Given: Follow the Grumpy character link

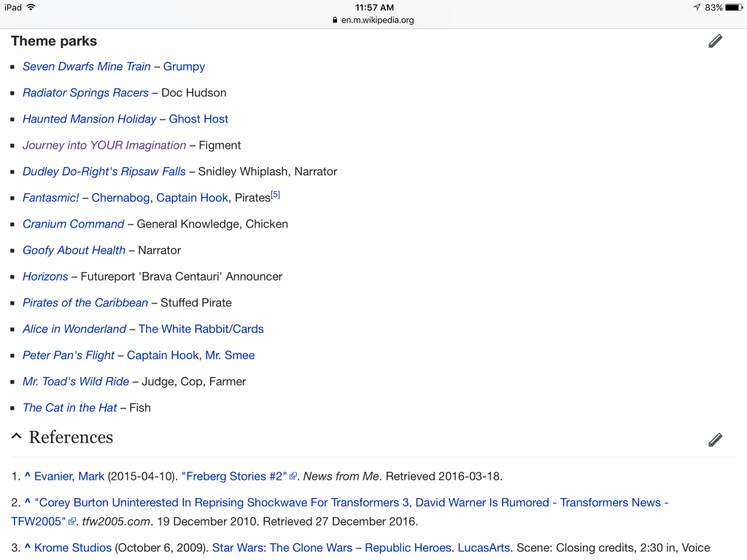Looking at the screenshot, I should 184,66.
